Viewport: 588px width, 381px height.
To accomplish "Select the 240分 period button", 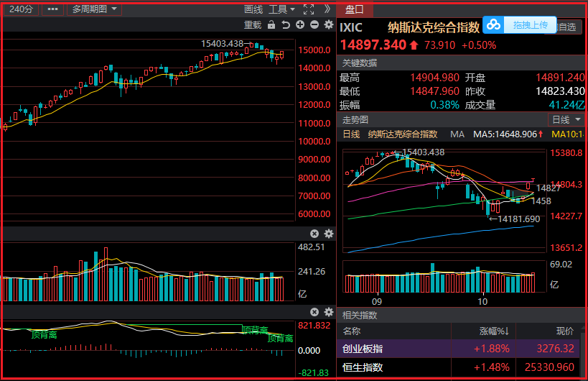I will (x=21, y=9).
